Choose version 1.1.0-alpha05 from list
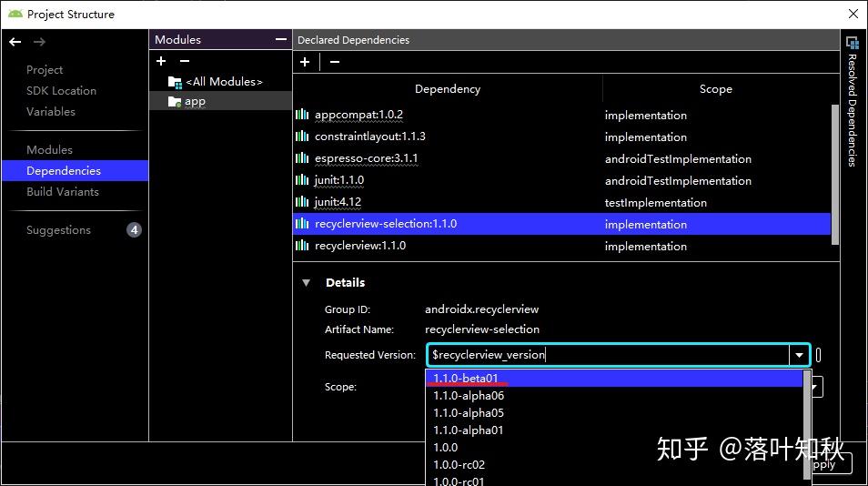The image size is (868, 486). (x=614, y=412)
